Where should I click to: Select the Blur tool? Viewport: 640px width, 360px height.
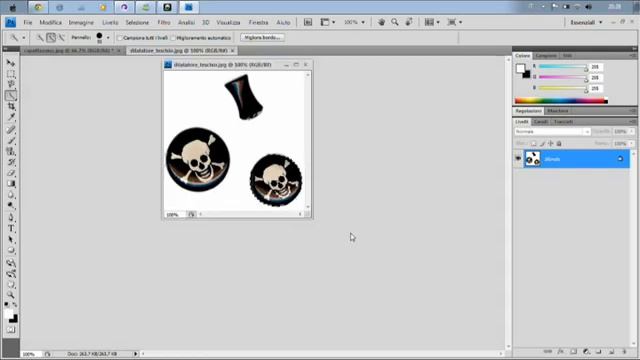coord(11,195)
